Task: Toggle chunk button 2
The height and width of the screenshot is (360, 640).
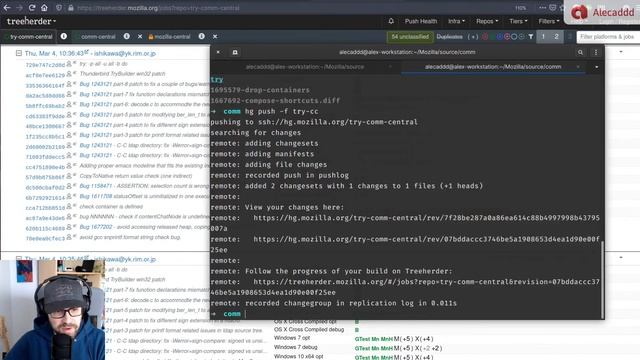Action: tap(556, 37)
